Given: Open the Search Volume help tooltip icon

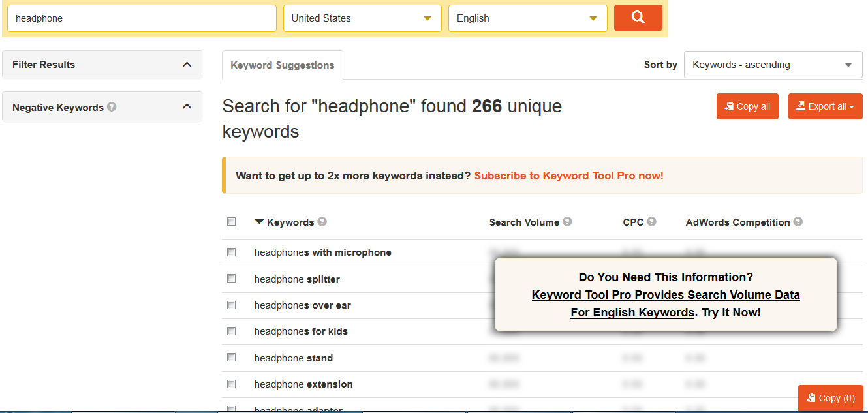Looking at the screenshot, I should pyautogui.click(x=568, y=222).
